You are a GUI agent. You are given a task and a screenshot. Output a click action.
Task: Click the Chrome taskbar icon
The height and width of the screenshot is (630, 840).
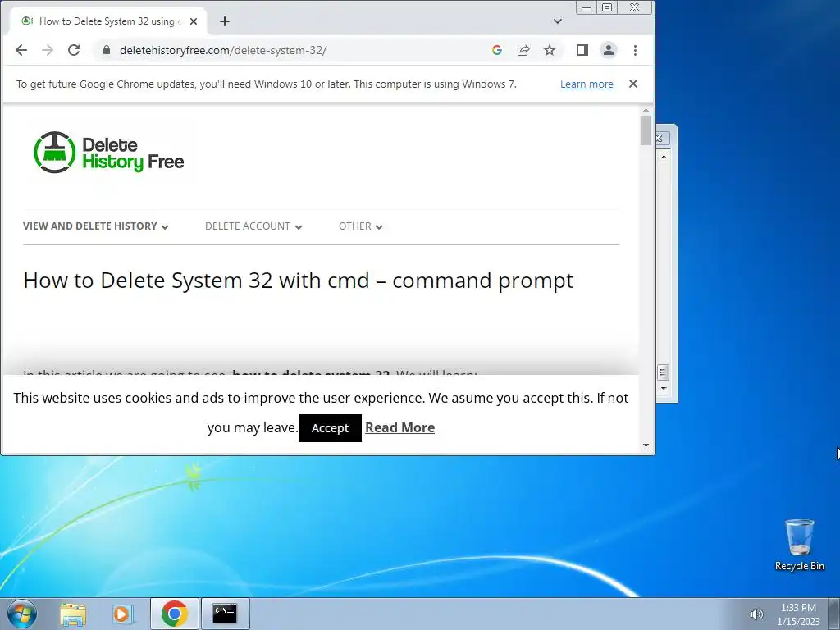point(174,614)
